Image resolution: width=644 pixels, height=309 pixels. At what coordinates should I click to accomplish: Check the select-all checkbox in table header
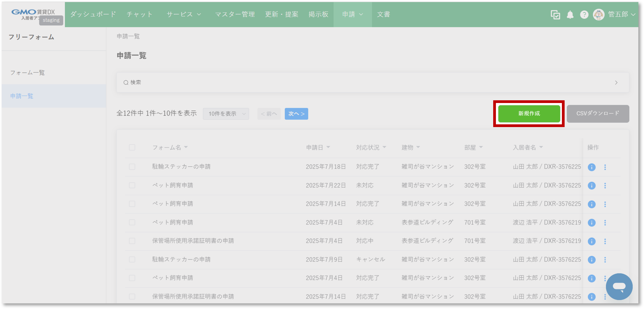coord(132,147)
